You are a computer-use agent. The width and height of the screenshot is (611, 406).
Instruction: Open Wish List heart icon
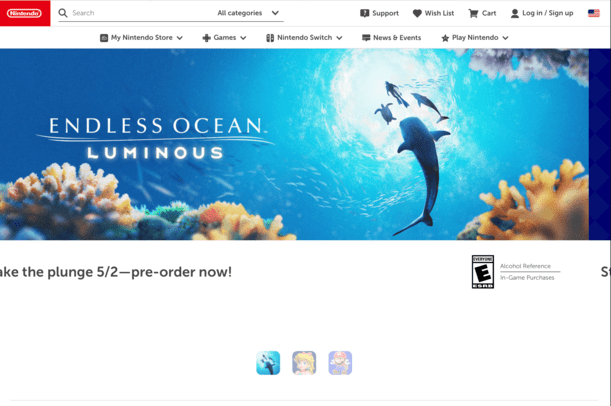417,13
